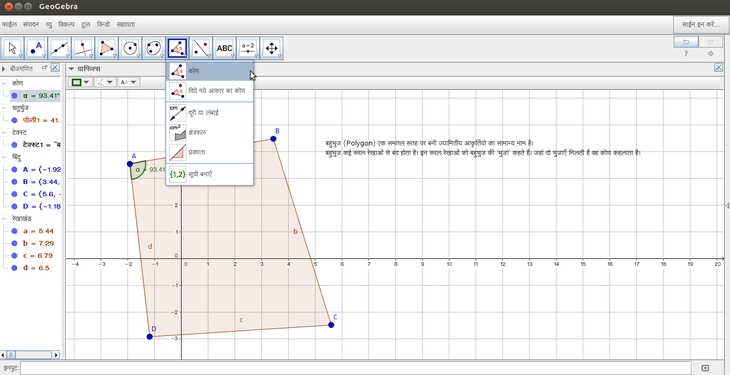Viewport: 730px width, 375px height.
Task: Detach the Algebra panel into a window
Action: tap(45, 68)
